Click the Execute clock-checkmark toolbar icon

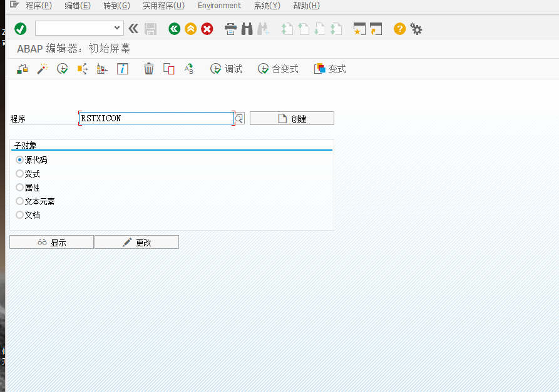point(63,69)
